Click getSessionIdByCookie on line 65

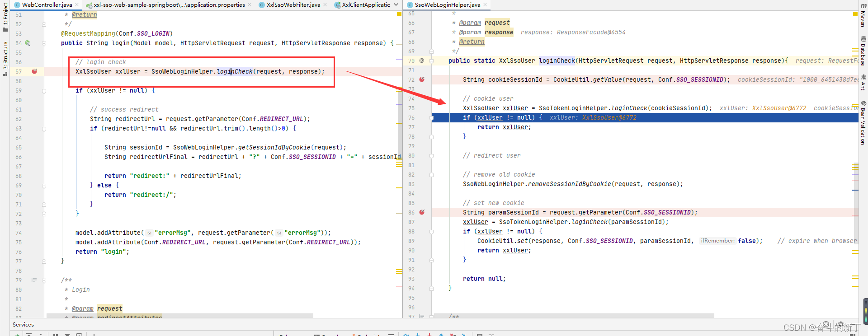pos(274,147)
